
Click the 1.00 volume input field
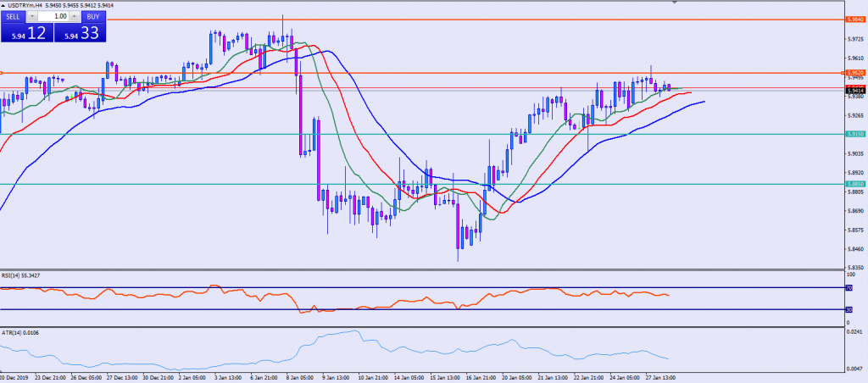click(x=54, y=16)
